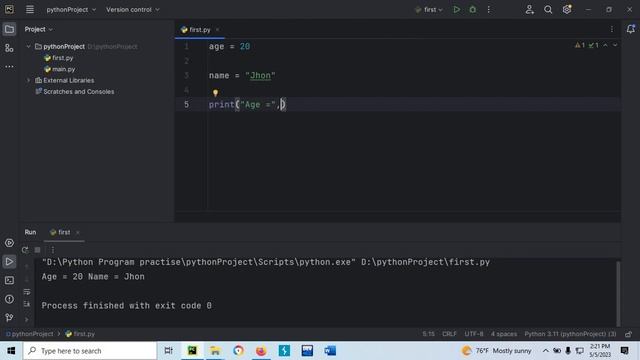Select main.py in the project tree
The image size is (640, 360).
60,69
